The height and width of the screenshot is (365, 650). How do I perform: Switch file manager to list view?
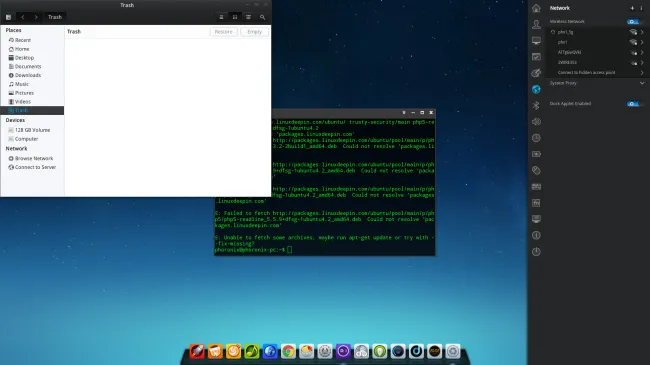[221, 17]
